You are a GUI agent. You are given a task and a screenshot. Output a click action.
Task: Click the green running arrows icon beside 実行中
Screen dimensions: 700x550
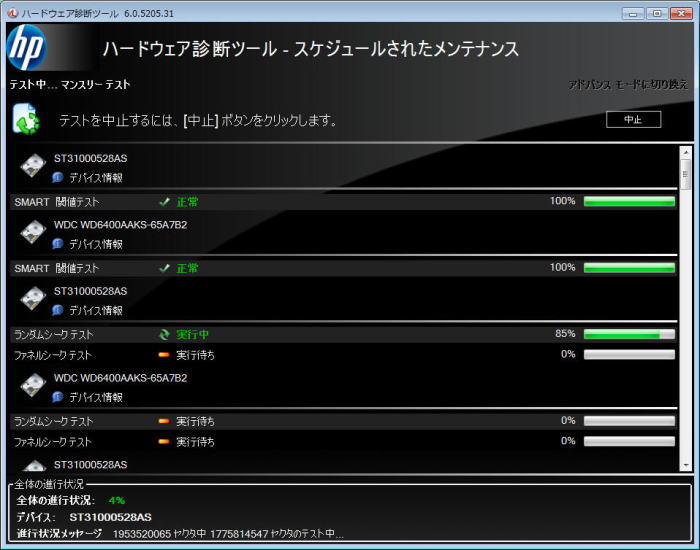(165, 334)
